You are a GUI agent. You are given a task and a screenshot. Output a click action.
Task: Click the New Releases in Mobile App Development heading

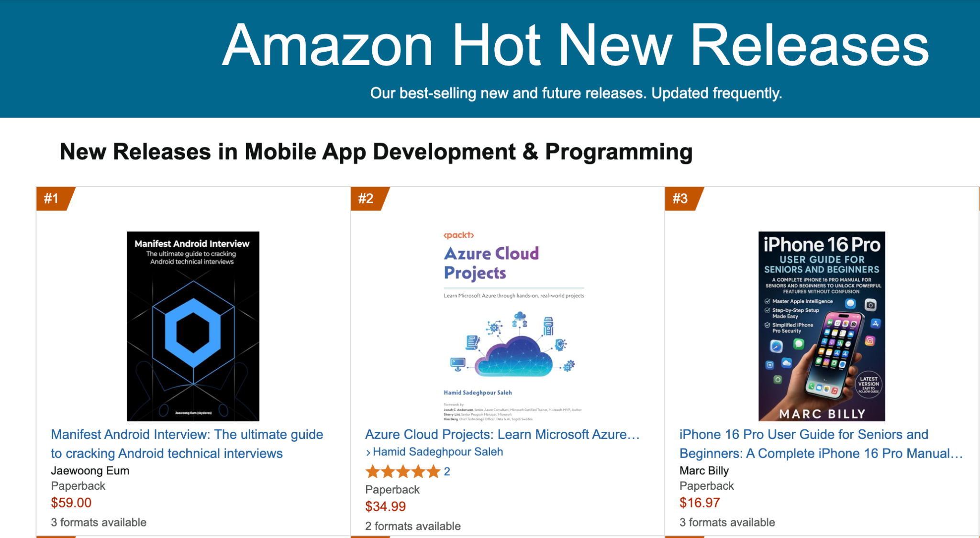(x=376, y=152)
